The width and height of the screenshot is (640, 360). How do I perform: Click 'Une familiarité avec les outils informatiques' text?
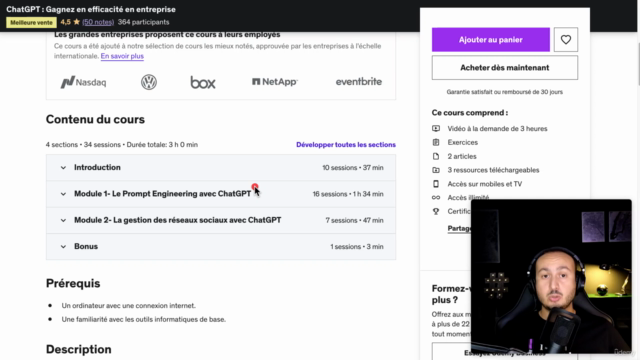144,319
